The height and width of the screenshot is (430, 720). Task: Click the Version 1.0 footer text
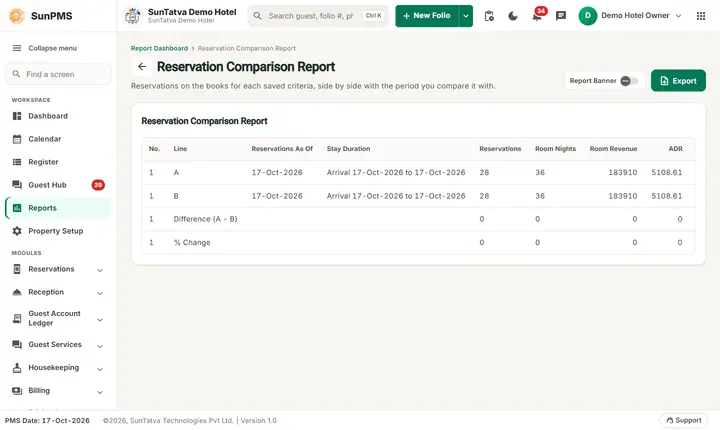(x=259, y=420)
